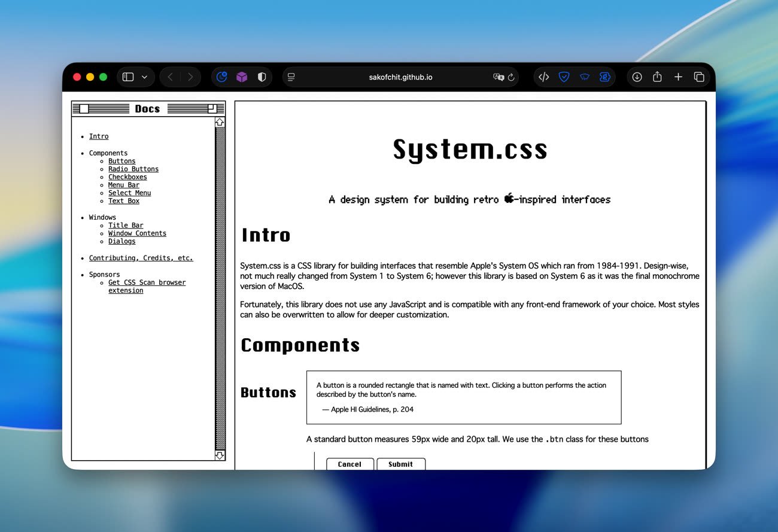Screen dimensions: 778x532
Task: Show tab overview with overlapping squares icon
Action: (698, 77)
